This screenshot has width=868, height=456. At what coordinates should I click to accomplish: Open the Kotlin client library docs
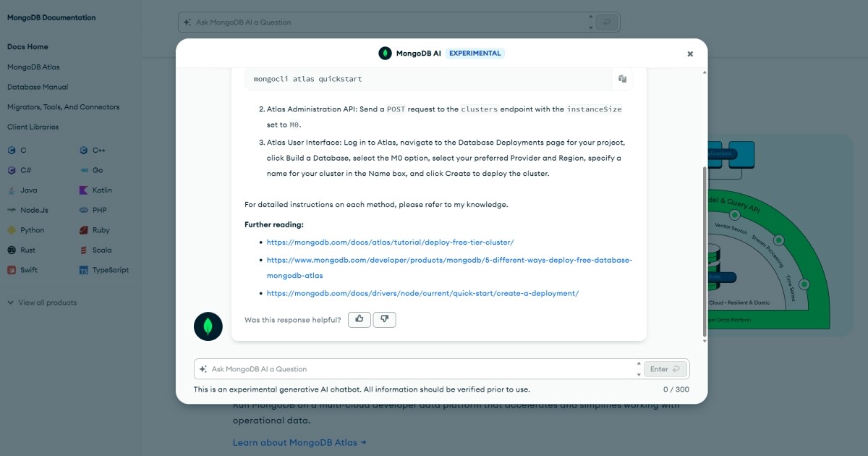point(101,190)
